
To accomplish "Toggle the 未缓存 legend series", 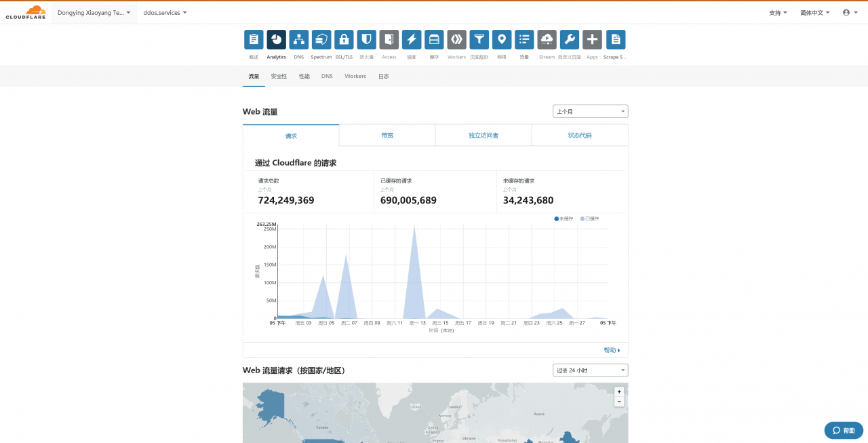I will coord(564,218).
